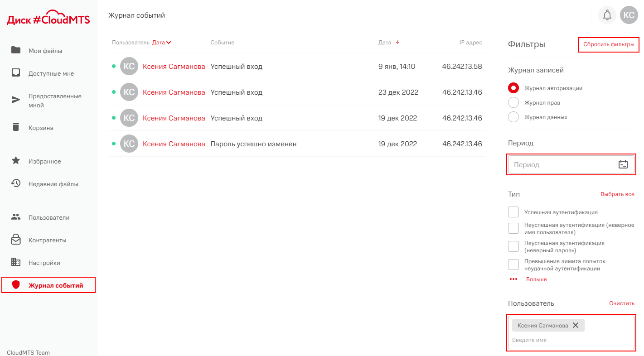Click the envelope icon for Контрагенты
644x356 pixels.
point(16,240)
